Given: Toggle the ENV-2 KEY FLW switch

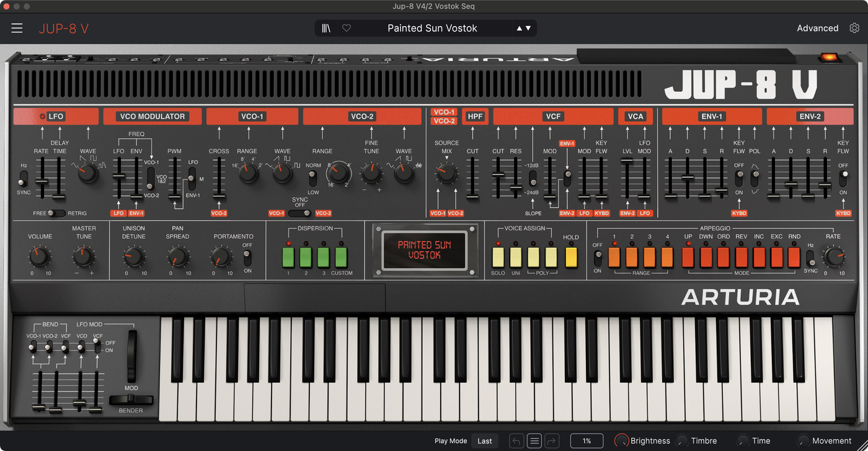Looking at the screenshot, I should point(843,179).
